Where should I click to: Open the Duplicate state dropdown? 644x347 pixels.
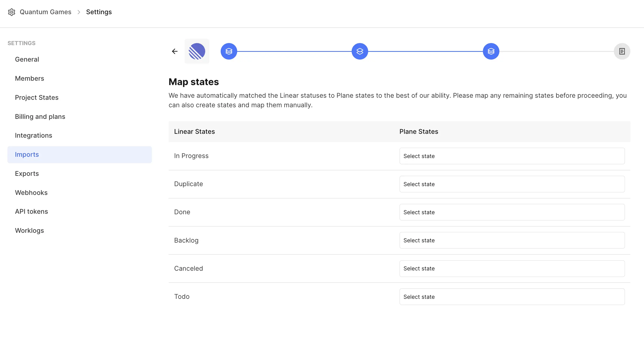tap(512, 184)
